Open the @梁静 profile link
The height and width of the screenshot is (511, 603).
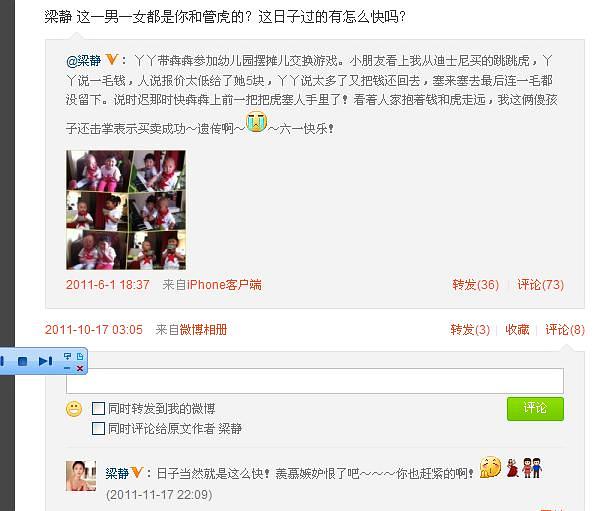[83, 60]
